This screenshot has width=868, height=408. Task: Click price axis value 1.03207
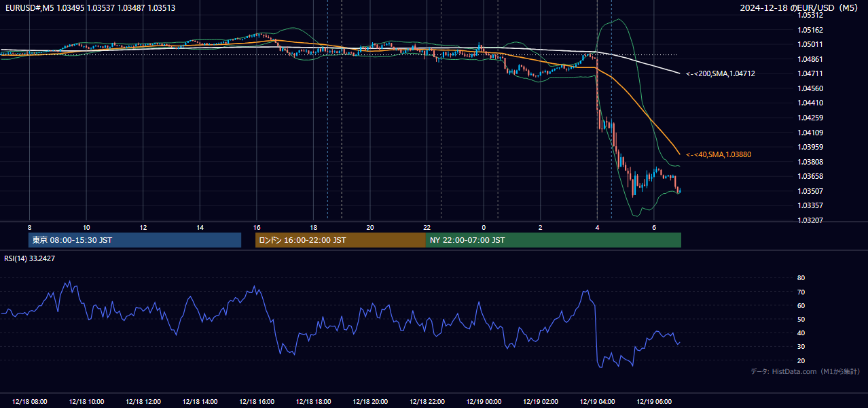click(x=810, y=220)
